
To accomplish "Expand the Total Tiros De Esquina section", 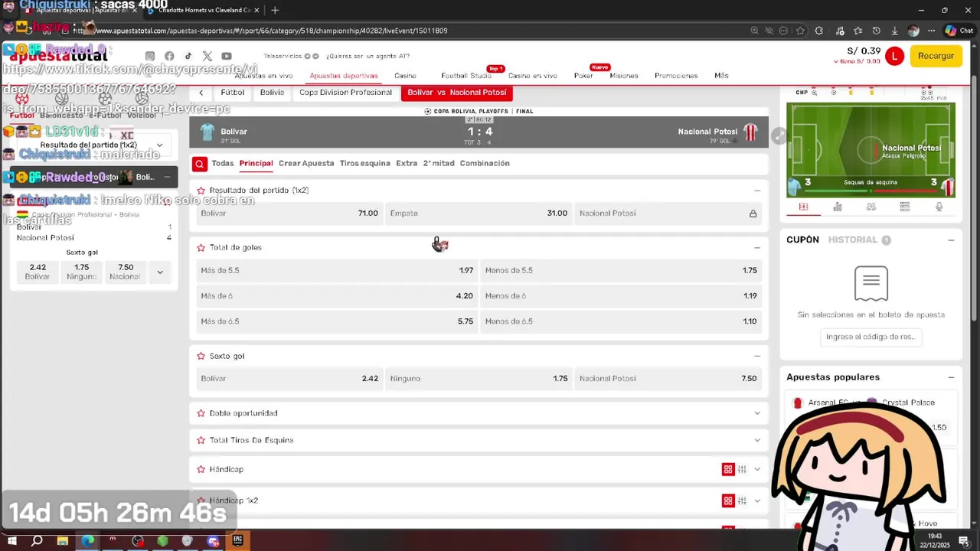I will pyautogui.click(x=757, y=440).
